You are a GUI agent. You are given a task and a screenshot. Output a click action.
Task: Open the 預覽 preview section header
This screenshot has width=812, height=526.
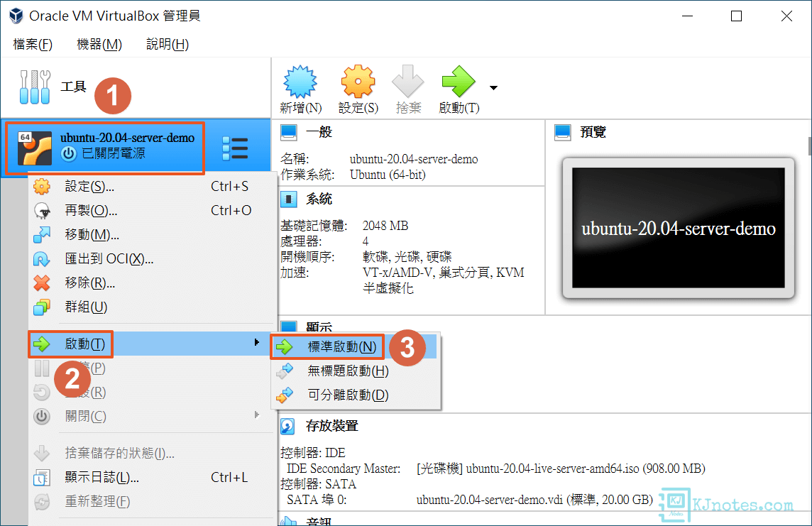coord(593,132)
